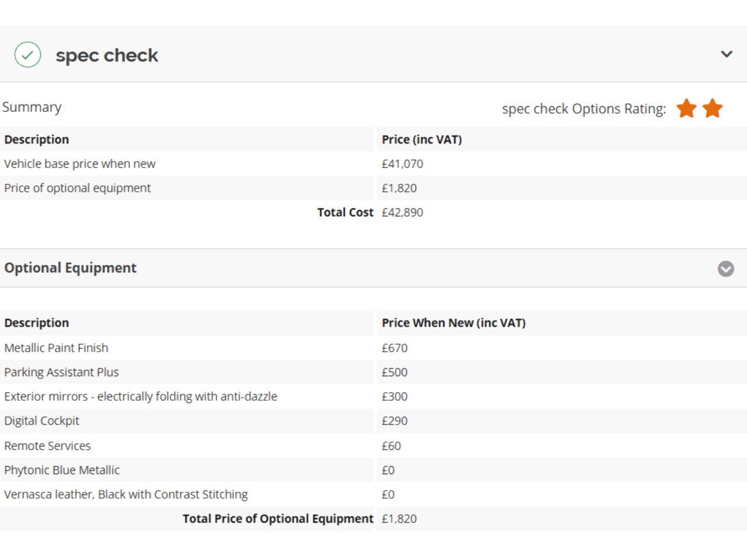
Task: Select the £41,070 vehicle base price
Action: pyautogui.click(x=403, y=164)
